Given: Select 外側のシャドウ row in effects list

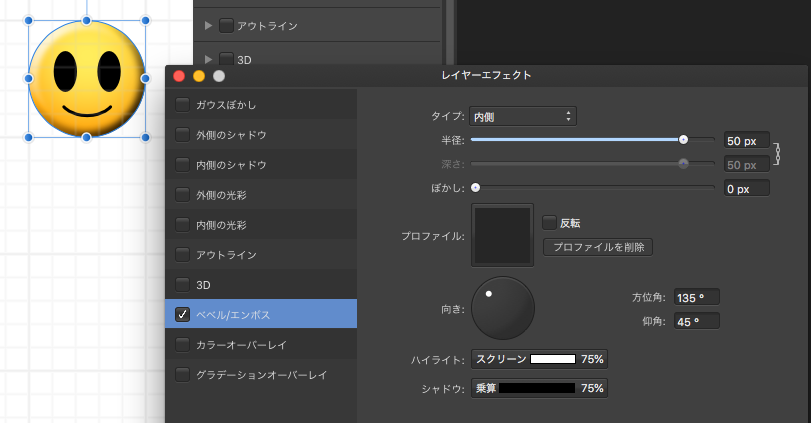Looking at the screenshot, I should tap(261, 134).
